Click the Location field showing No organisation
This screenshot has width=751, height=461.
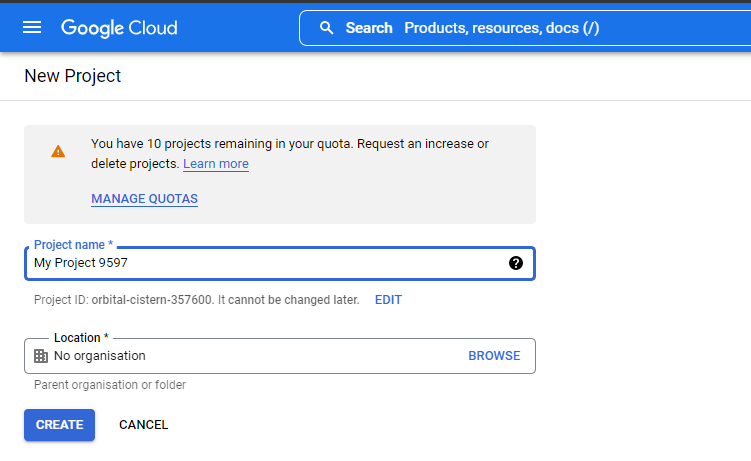pos(280,356)
